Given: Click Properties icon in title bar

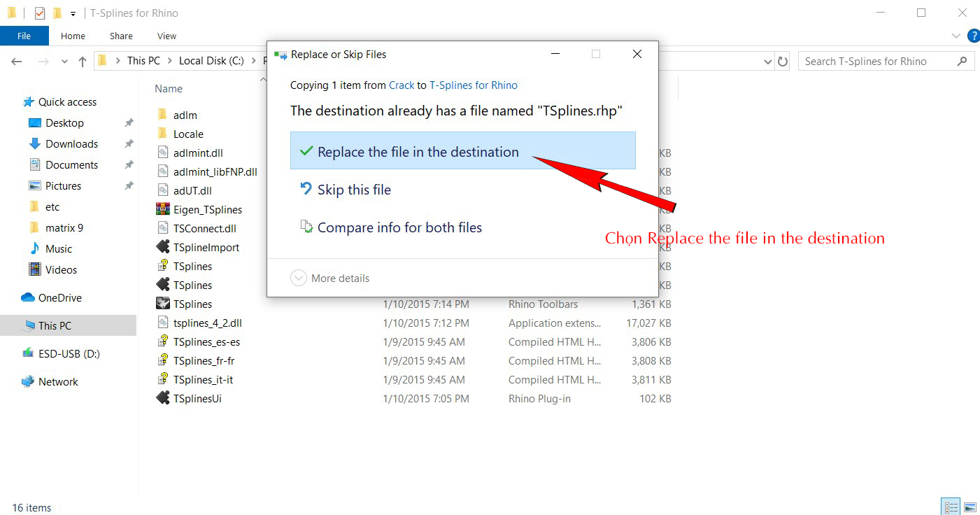Looking at the screenshot, I should (40, 13).
